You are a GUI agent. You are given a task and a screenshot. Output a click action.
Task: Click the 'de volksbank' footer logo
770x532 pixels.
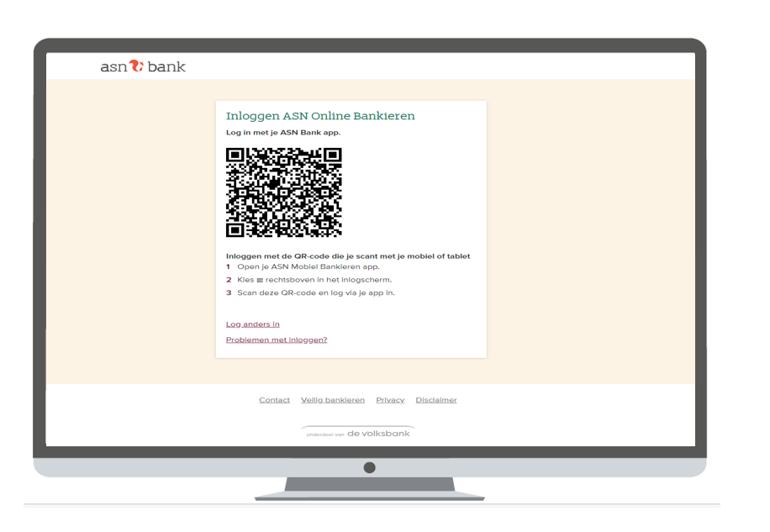pyautogui.click(x=358, y=433)
